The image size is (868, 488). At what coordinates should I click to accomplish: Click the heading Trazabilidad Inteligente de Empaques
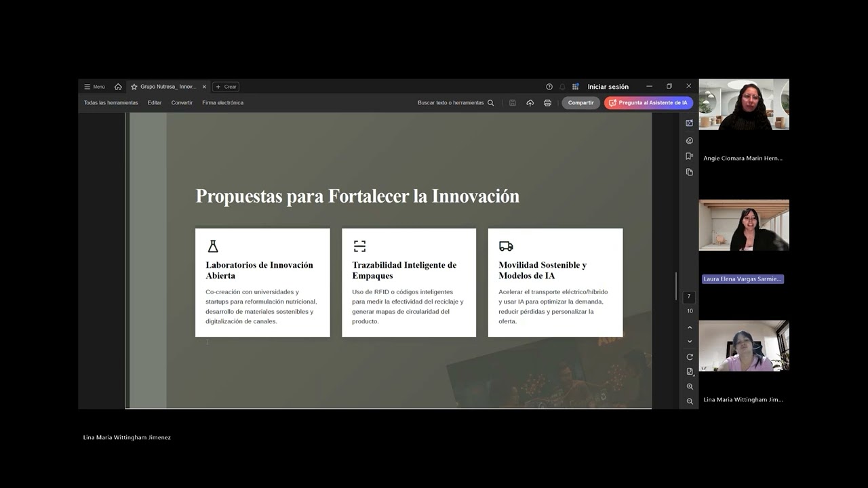[x=404, y=270]
